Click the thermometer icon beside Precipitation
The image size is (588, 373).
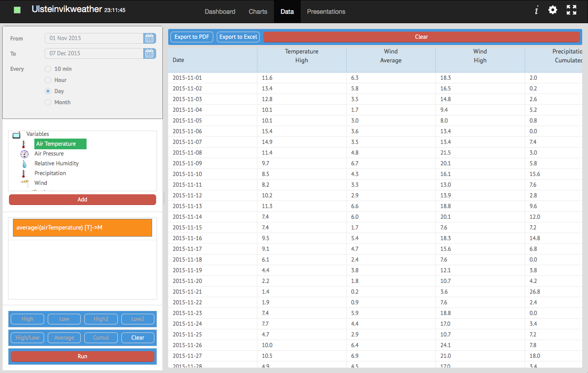(24, 173)
